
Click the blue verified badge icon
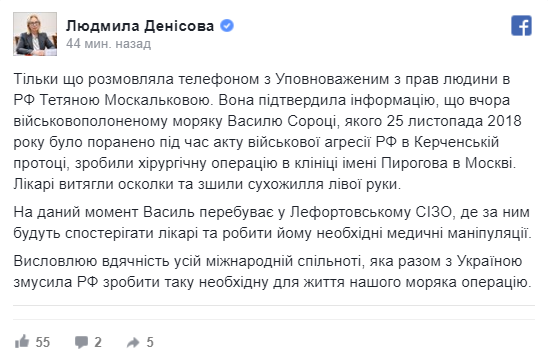(x=227, y=26)
